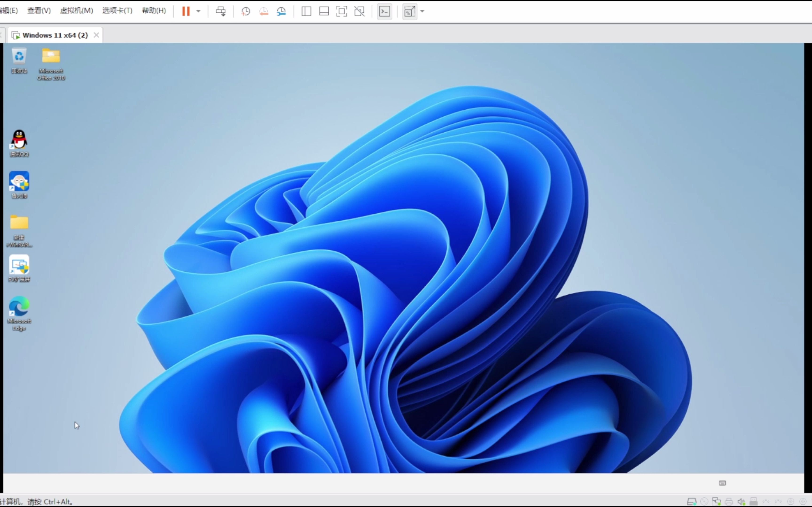Toggle the thumbnail bar view
This screenshot has width=812, height=507.
324,11
